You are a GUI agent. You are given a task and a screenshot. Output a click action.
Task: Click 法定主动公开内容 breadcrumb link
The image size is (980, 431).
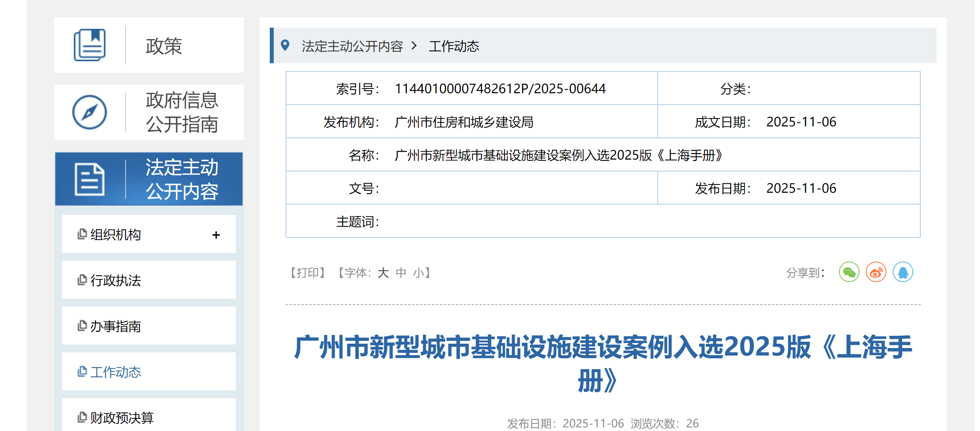point(352,46)
